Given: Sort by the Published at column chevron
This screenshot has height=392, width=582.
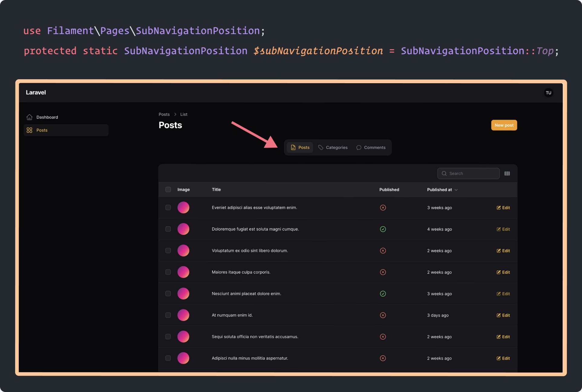Looking at the screenshot, I should click(456, 190).
